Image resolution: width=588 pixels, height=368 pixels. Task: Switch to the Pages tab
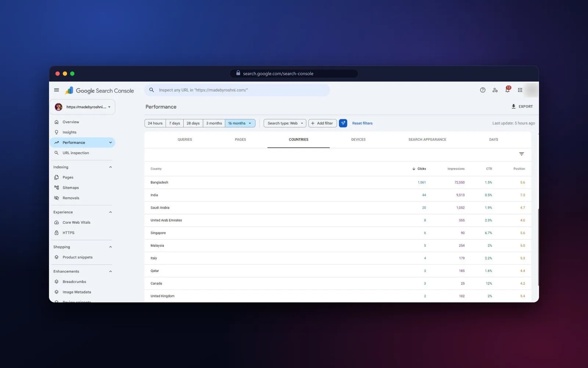pos(240,139)
